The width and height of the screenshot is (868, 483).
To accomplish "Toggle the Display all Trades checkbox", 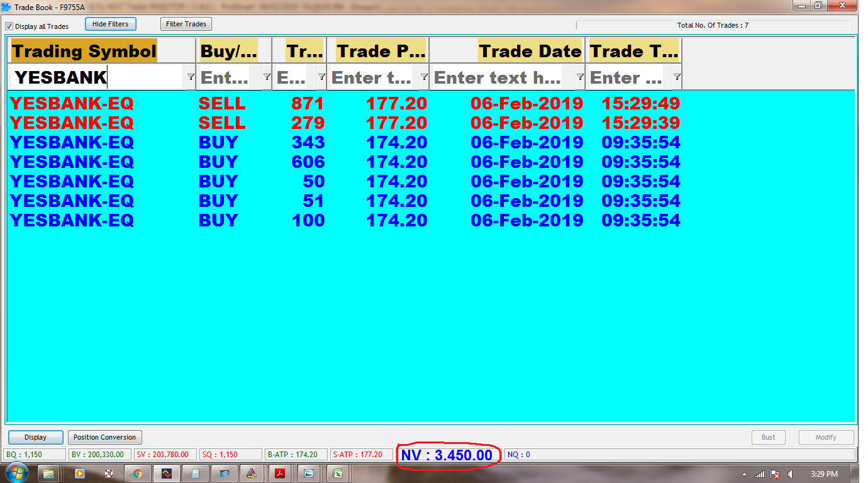I will [x=9, y=26].
